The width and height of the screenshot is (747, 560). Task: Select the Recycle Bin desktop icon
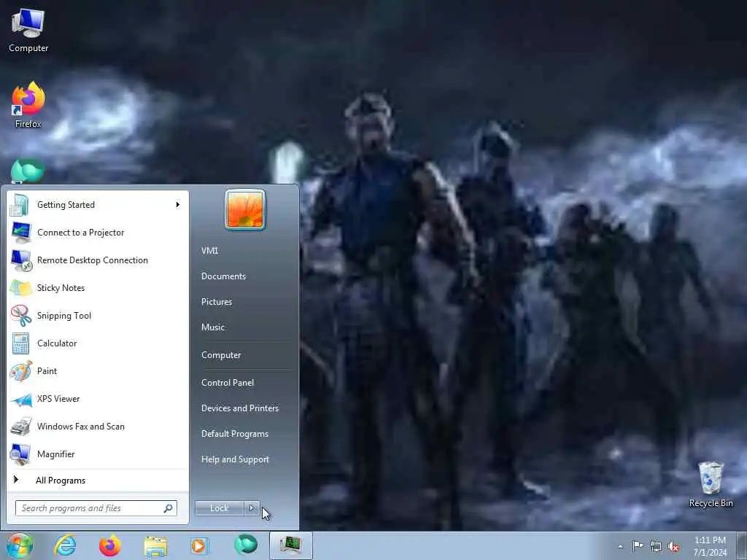[x=711, y=485]
